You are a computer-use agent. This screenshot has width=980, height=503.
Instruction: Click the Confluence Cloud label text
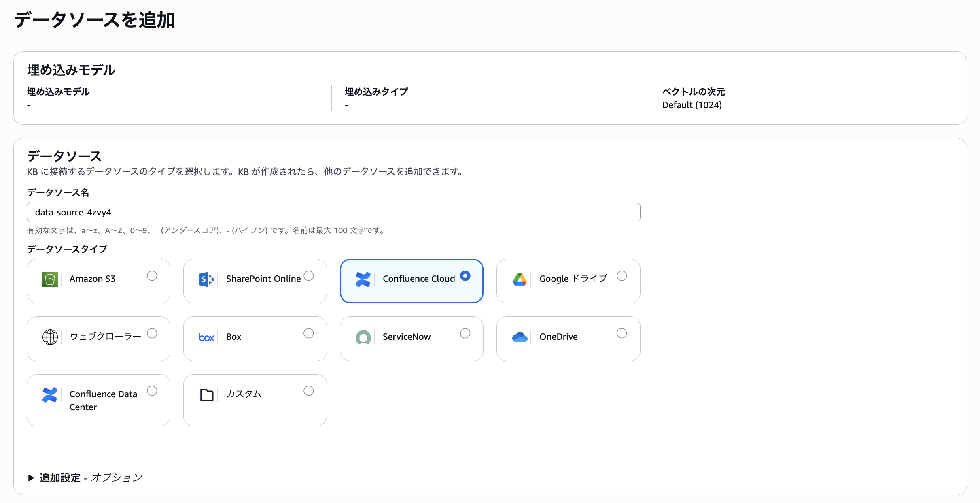pos(419,279)
